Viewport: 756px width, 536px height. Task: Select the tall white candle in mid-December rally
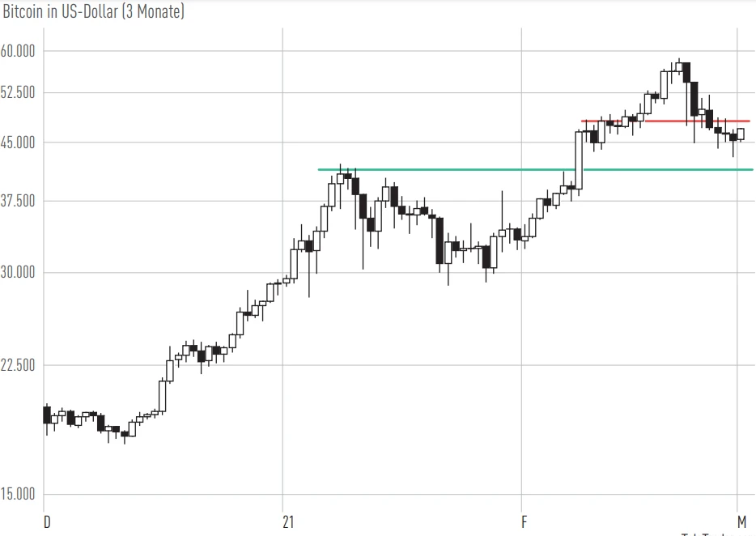[163, 396]
